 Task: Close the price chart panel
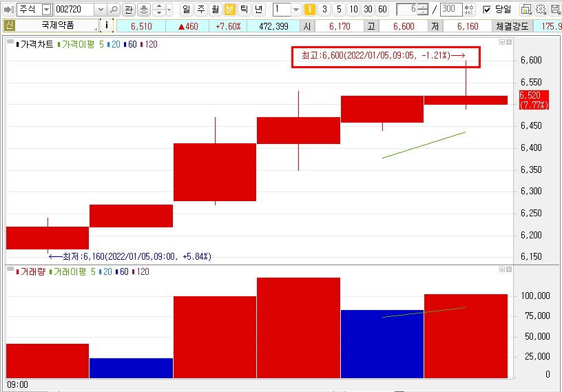tap(509, 42)
